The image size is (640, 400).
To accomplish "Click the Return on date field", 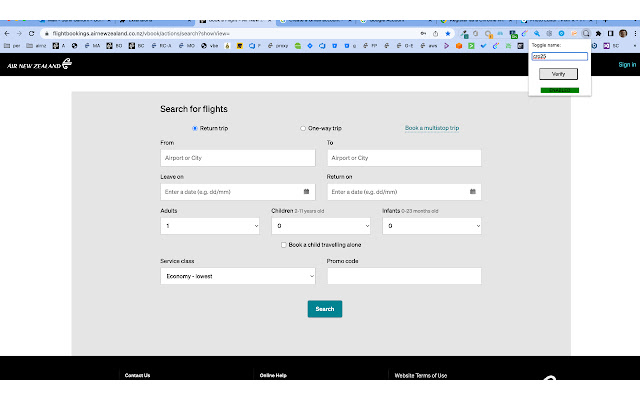I will click(x=404, y=192).
